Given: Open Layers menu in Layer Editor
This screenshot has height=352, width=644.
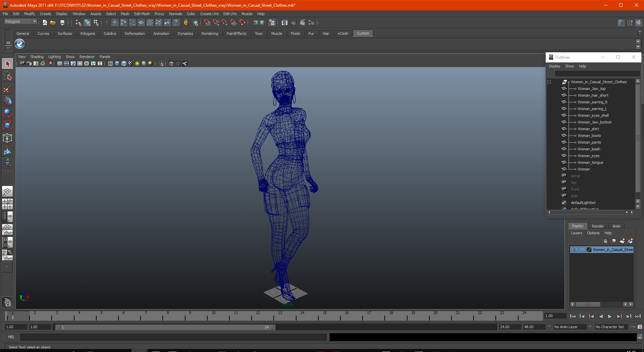Looking at the screenshot, I should point(577,233).
